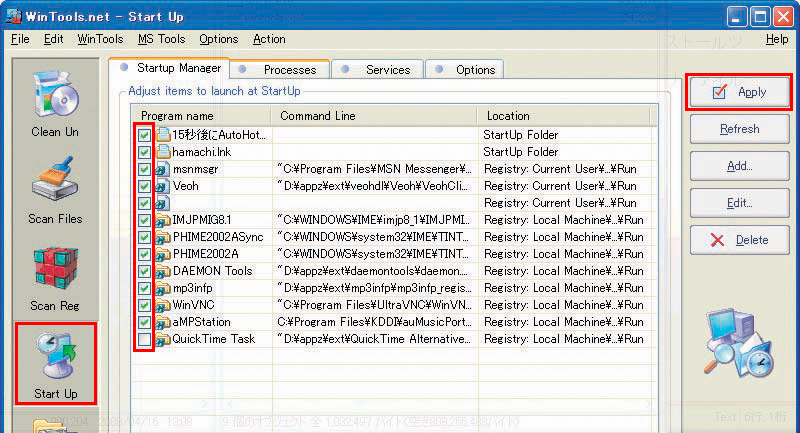Uncheck the hamachi.lnk startup checkbox
Viewport: 800px width, 433px height.
[x=144, y=152]
